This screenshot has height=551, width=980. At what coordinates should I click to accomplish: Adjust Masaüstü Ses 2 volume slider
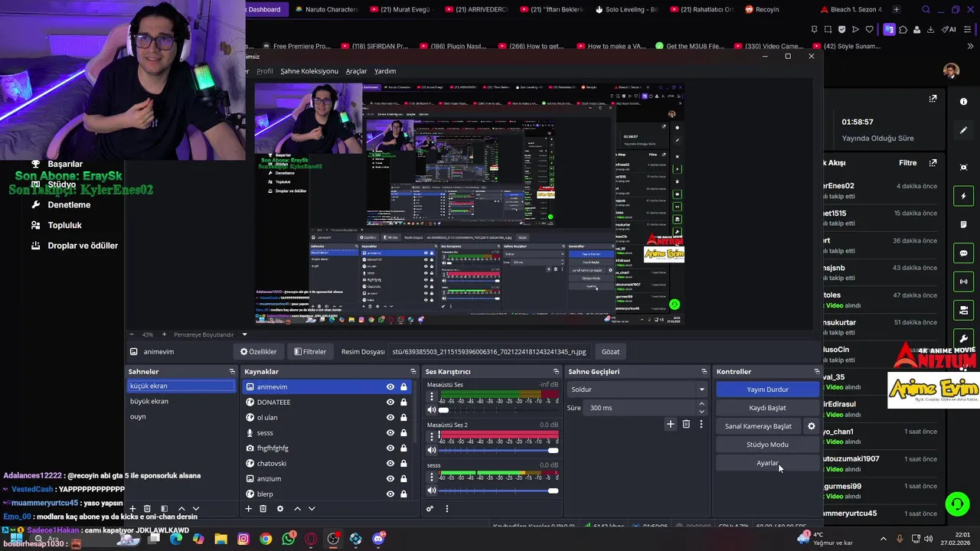[x=498, y=450]
